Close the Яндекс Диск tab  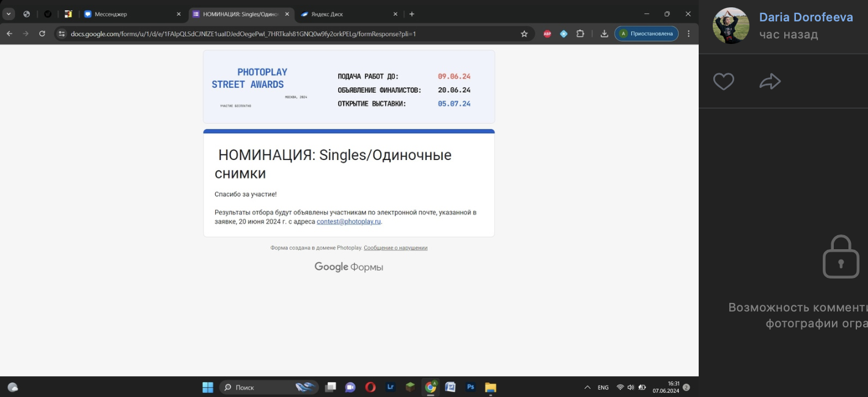tap(395, 14)
